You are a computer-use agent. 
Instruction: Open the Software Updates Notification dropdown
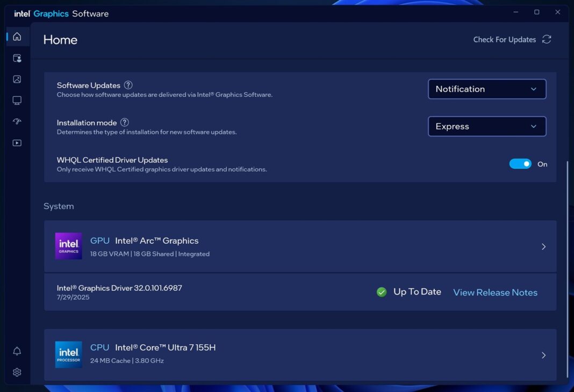coord(486,89)
